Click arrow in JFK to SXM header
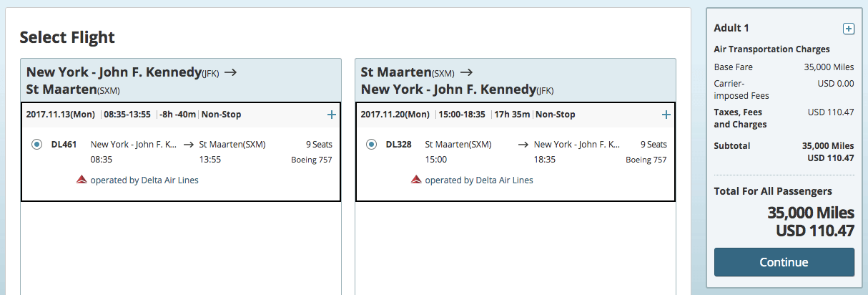This screenshot has width=868, height=295. pos(230,72)
